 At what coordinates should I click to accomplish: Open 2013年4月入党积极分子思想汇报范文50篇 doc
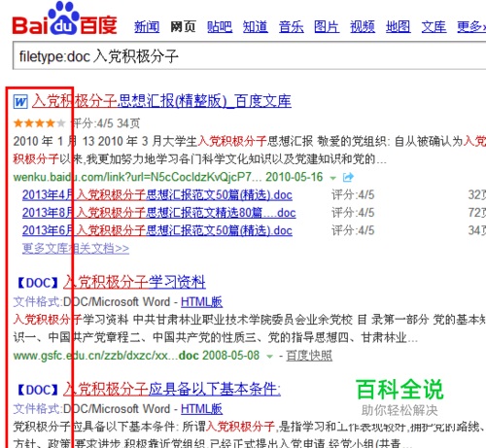157,195
